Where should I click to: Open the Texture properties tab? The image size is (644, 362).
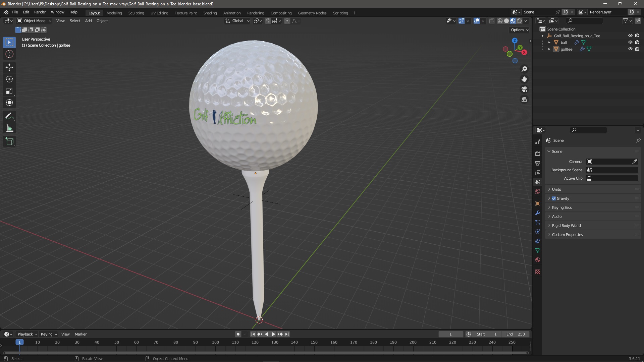pos(538,272)
